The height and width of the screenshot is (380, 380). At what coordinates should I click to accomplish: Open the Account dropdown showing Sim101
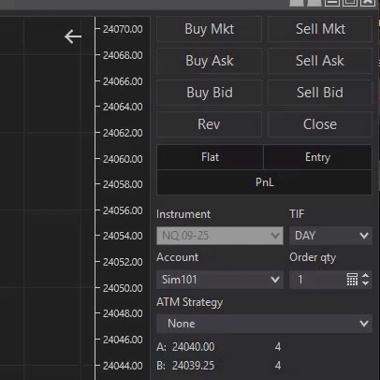pos(220,279)
